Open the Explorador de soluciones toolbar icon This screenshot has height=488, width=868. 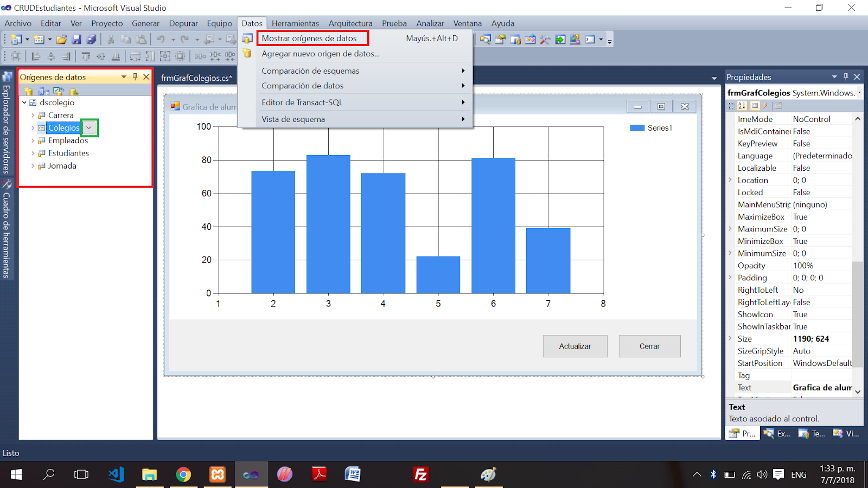pyautogui.click(x=486, y=39)
